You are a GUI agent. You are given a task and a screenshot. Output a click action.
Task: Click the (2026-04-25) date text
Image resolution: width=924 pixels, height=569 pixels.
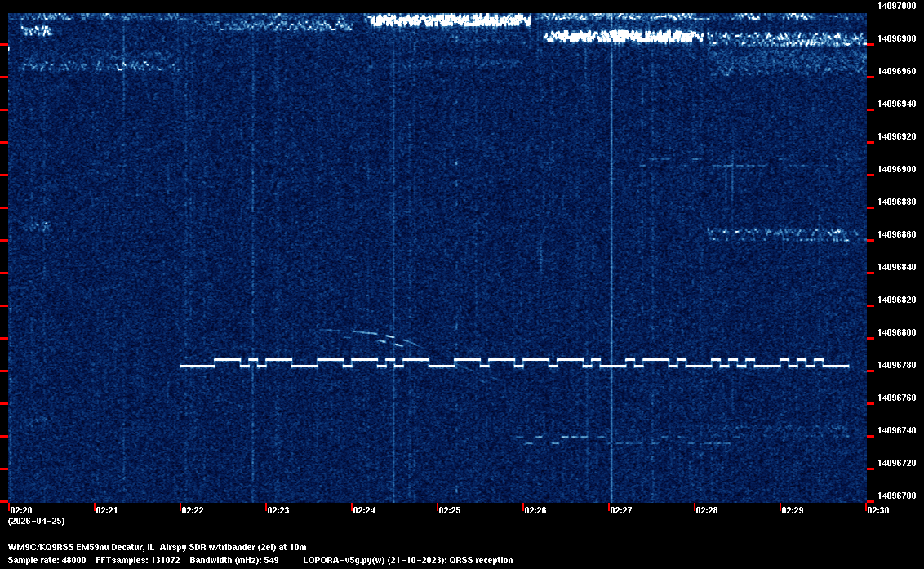click(37, 521)
